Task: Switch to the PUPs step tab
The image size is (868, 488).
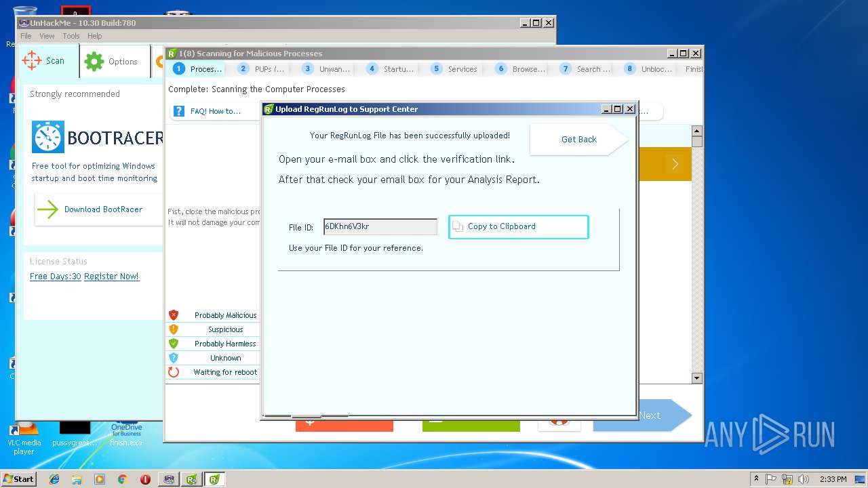Action: [x=261, y=68]
